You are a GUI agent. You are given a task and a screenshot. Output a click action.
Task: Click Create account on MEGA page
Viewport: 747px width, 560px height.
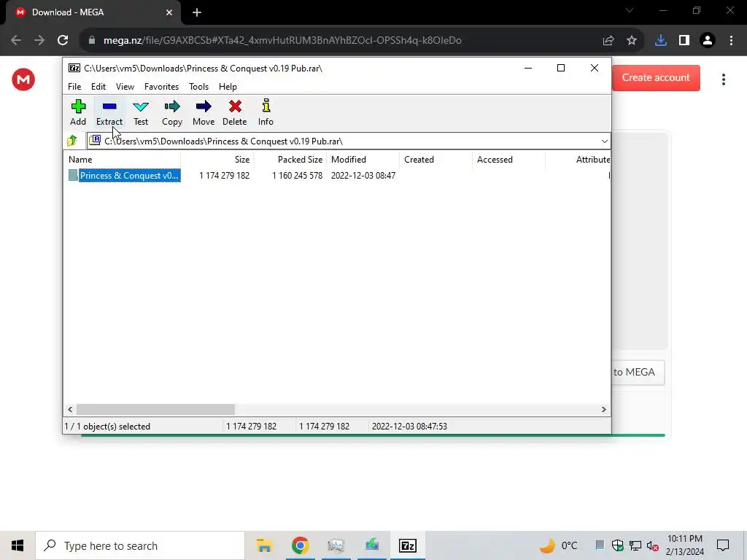pyautogui.click(x=656, y=77)
